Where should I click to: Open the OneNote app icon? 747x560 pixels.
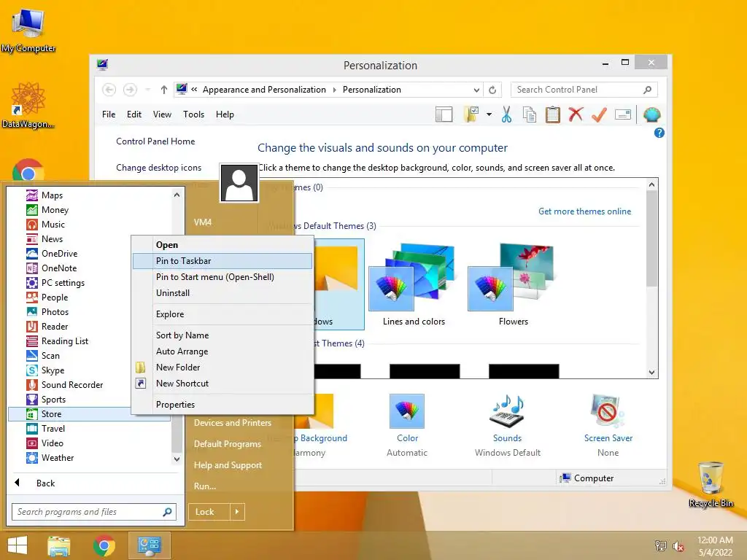point(32,268)
